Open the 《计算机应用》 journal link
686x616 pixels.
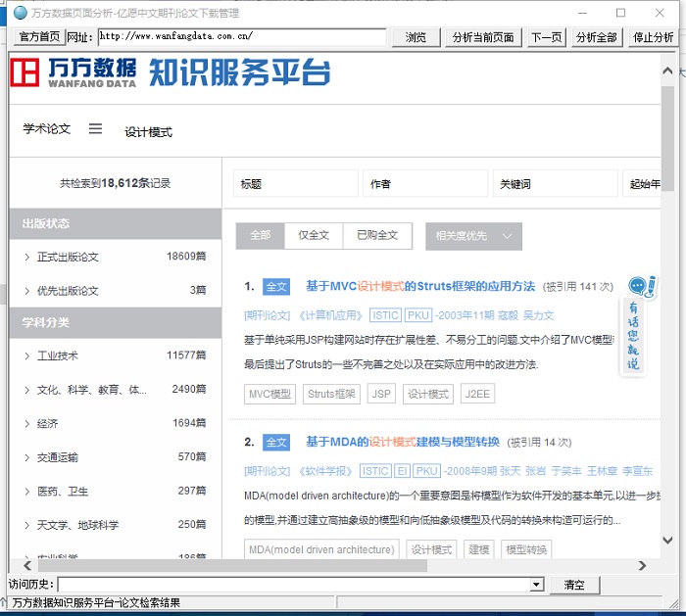tap(331, 315)
